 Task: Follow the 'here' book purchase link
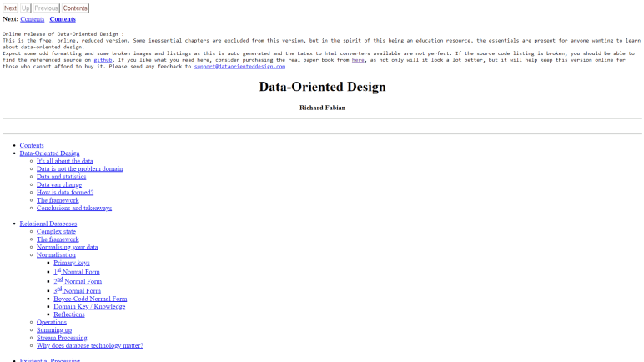coord(358,60)
